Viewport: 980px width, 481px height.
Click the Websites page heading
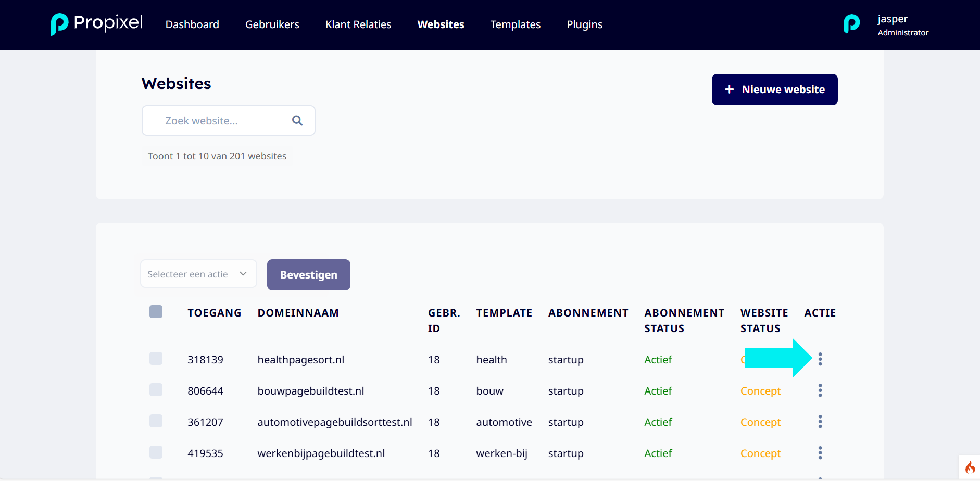pos(177,83)
